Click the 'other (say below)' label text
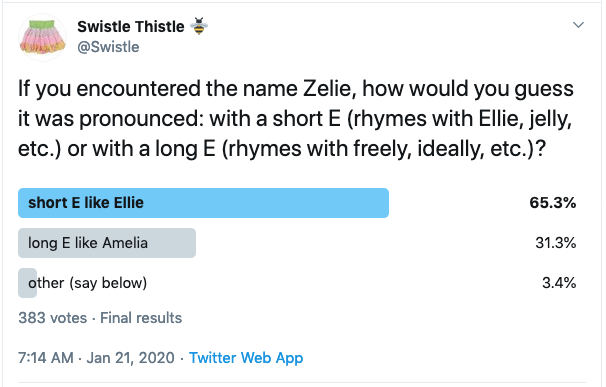Viewport: 606px width, 387px height. [87, 283]
